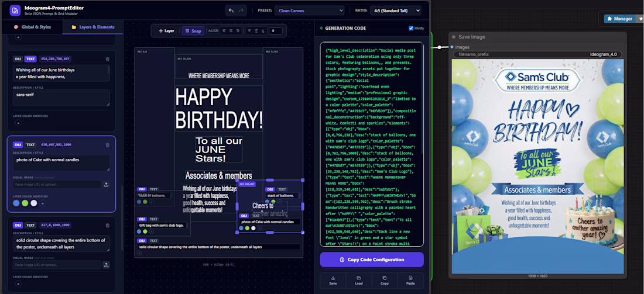Click the Copy Code Configuration button

click(372, 260)
